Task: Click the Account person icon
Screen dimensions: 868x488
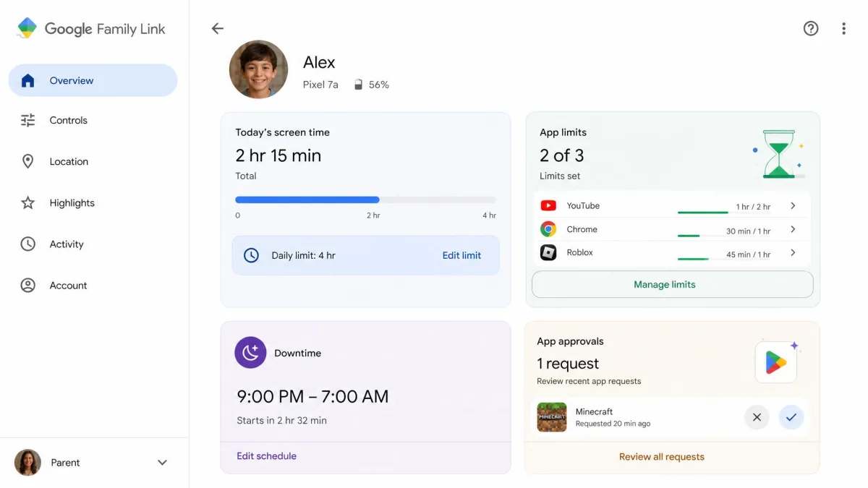Action: click(x=27, y=285)
